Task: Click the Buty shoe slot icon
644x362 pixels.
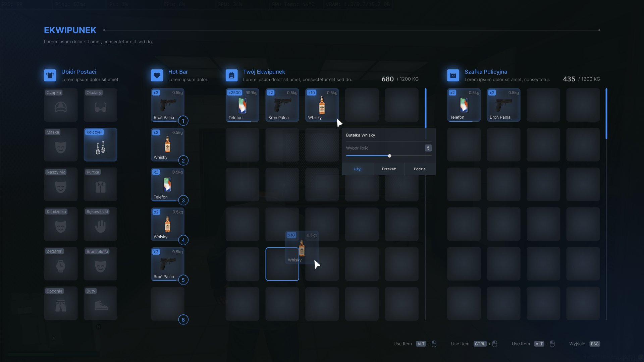Action: [100, 303]
